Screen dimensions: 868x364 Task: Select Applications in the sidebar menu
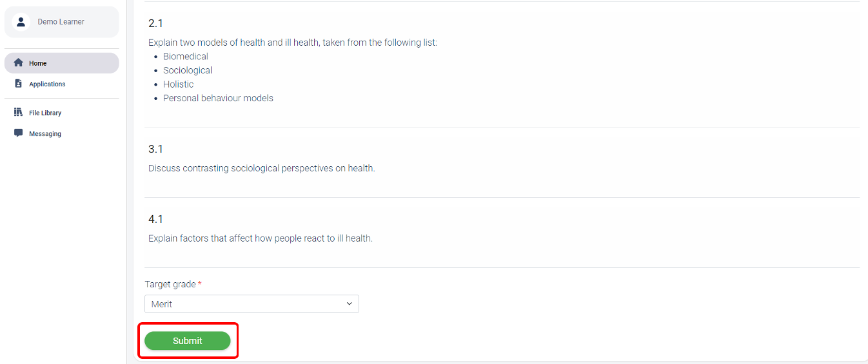coord(61,84)
